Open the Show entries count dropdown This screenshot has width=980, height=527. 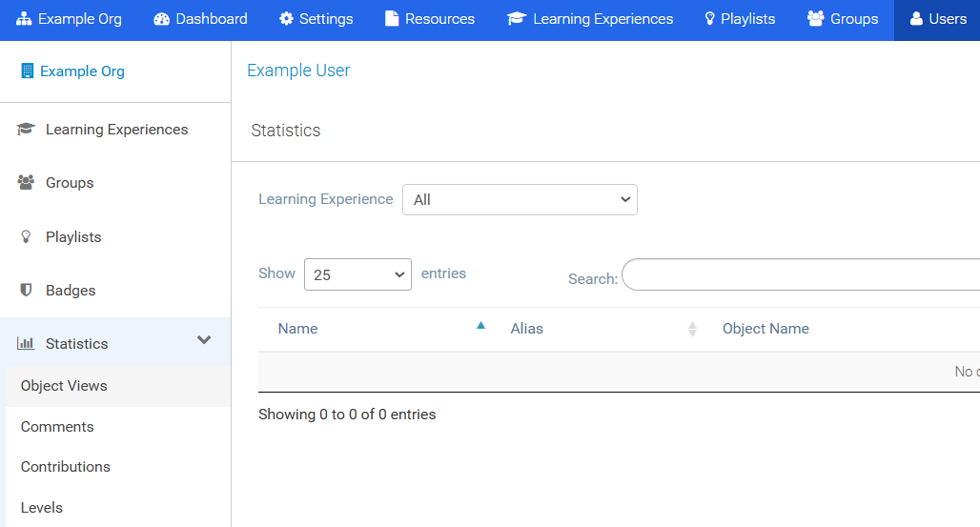click(357, 274)
